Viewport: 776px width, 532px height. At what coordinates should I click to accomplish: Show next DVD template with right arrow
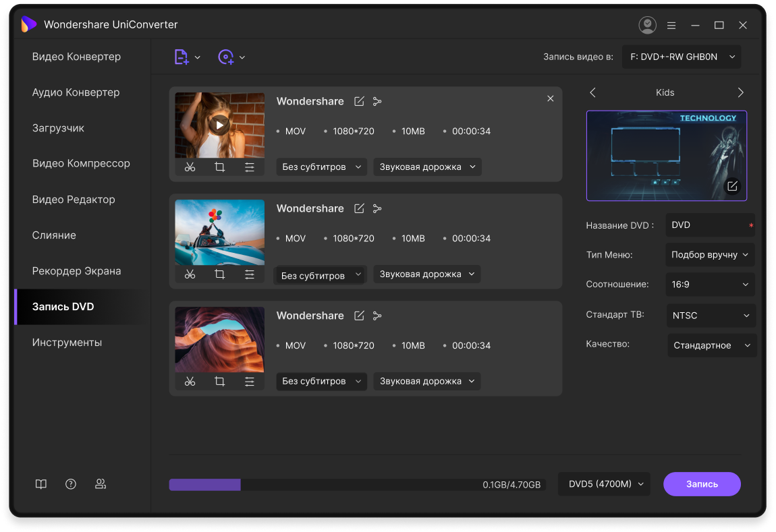click(740, 92)
